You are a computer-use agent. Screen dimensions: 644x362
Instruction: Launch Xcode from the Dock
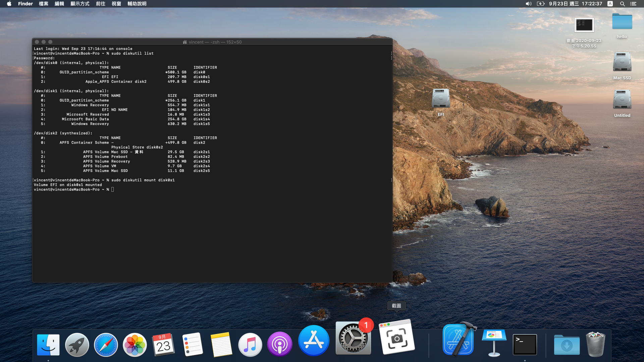point(458,340)
